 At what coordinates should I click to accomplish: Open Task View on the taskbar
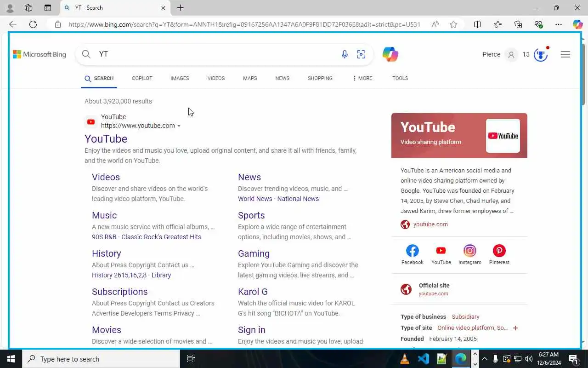click(x=191, y=359)
